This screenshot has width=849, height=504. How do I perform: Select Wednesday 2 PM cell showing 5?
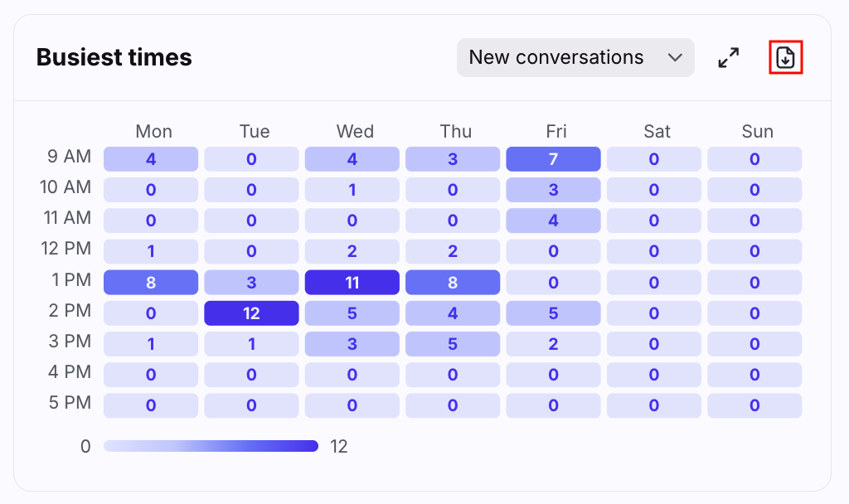coord(352,313)
